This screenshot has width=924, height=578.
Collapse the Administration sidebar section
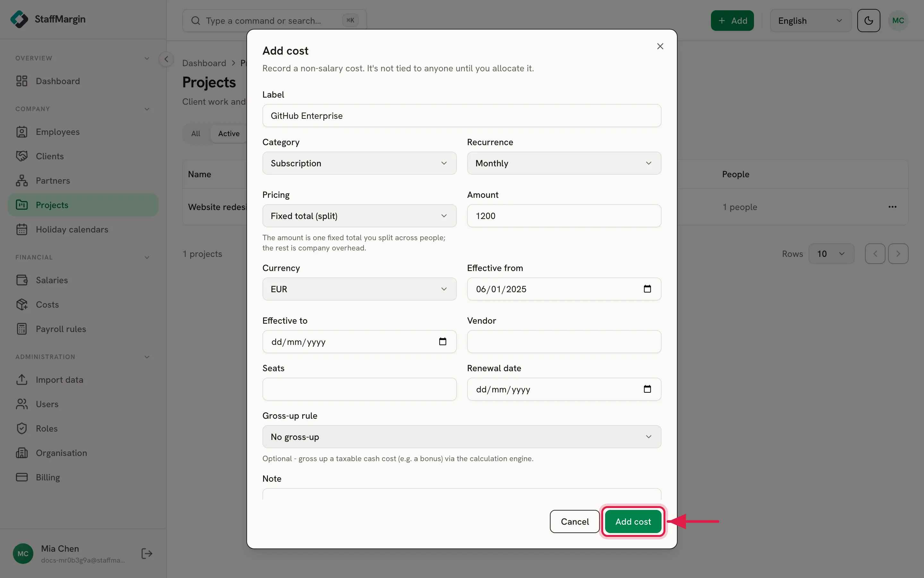pyautogui.click(x=147, y=357)
